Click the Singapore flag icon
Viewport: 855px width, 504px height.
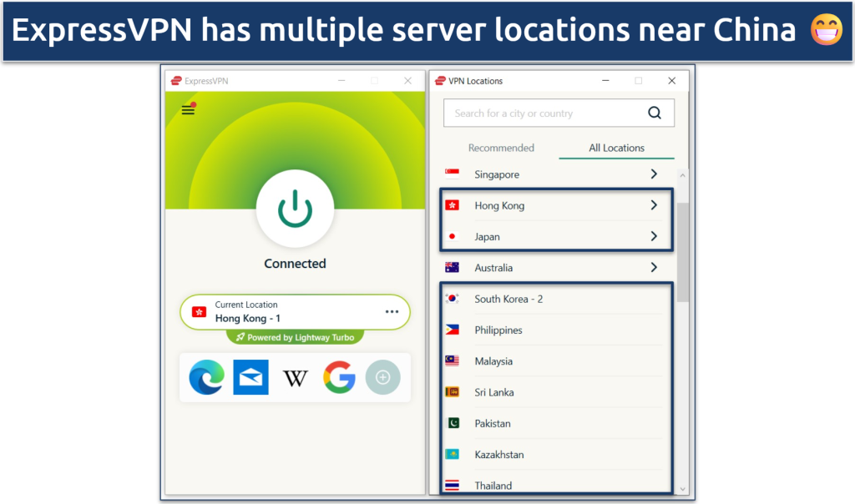point(452,174)
